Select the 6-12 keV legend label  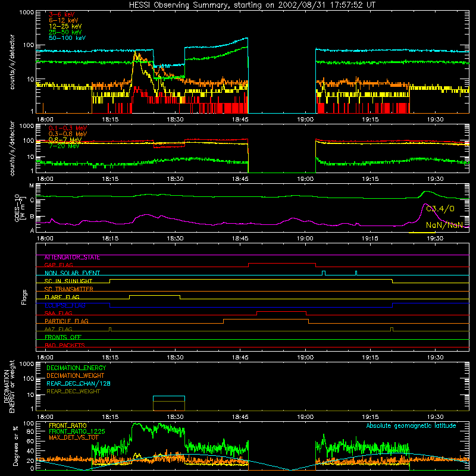click(64, 20)
